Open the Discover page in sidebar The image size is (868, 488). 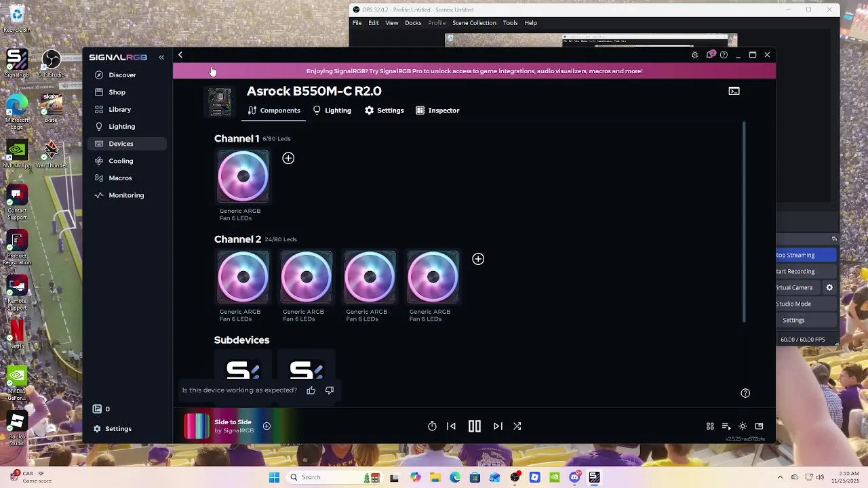[122, 75]
